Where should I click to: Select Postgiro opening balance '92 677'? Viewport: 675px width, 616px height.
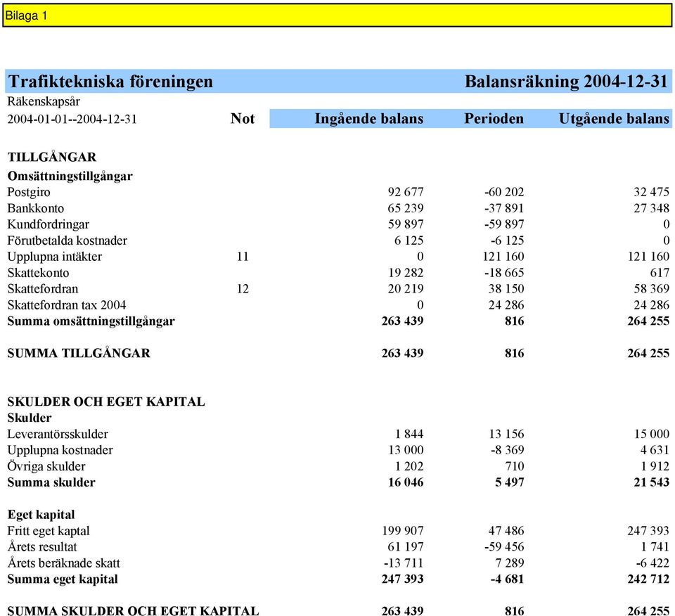(406, 192)
